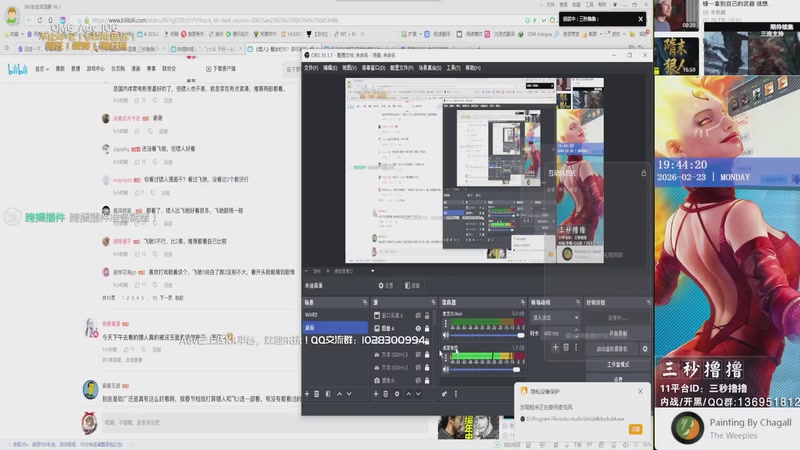Pop out the sources dock panel
800x450 pixels.
(433, 303)
